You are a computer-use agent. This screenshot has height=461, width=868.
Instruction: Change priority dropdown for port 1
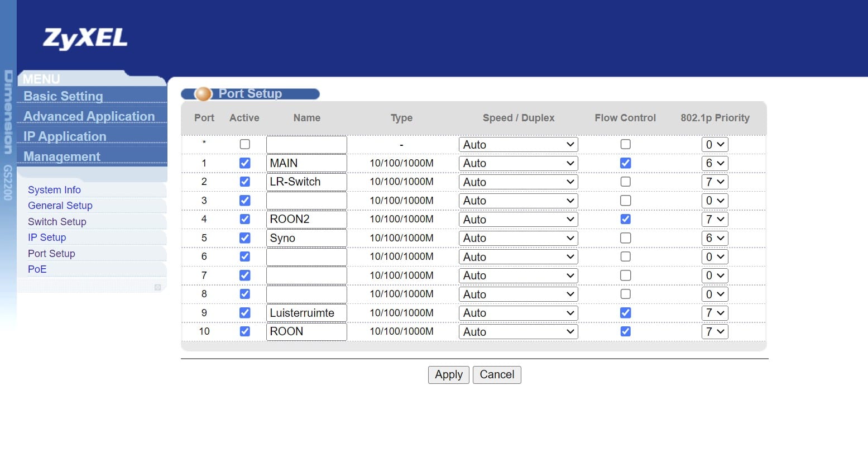(x=714, y=163)
